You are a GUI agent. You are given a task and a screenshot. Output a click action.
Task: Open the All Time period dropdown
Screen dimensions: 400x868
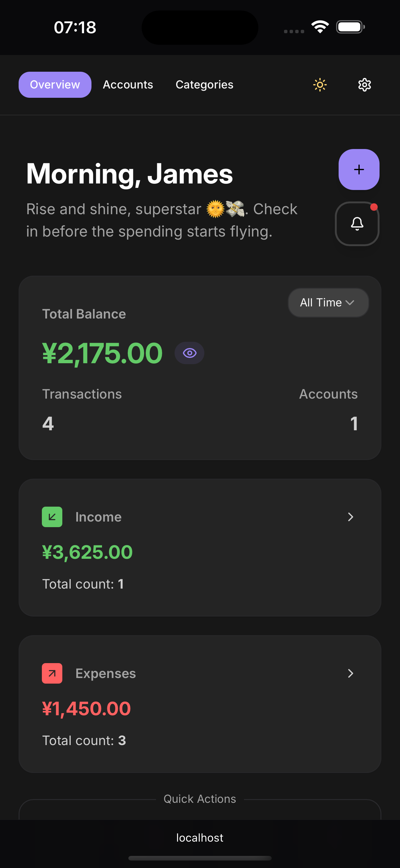(328, 303)
